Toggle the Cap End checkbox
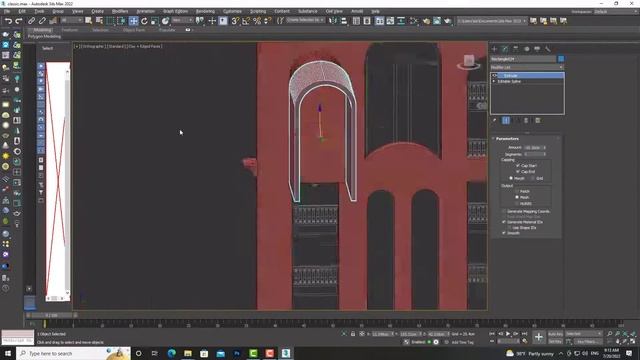The image size is (640, 360). pos(518,172)
